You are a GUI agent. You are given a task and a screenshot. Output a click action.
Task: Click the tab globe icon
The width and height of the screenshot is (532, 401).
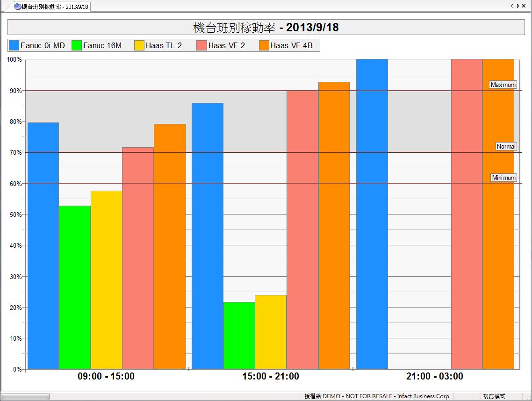[18, 7]
